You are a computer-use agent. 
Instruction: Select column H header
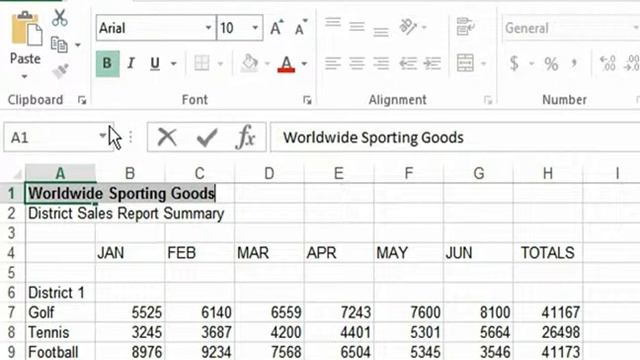tap(548, 173)
